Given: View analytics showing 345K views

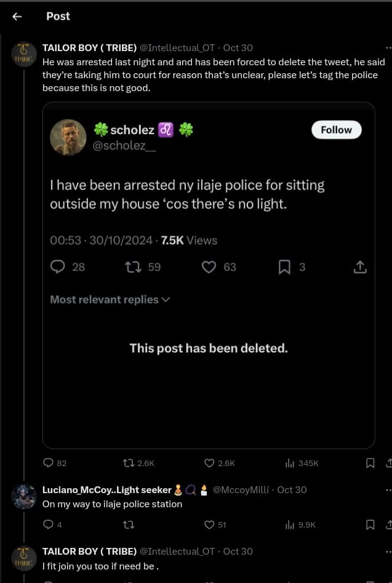Looking at the screenshot, I should [x=289, y=463].
